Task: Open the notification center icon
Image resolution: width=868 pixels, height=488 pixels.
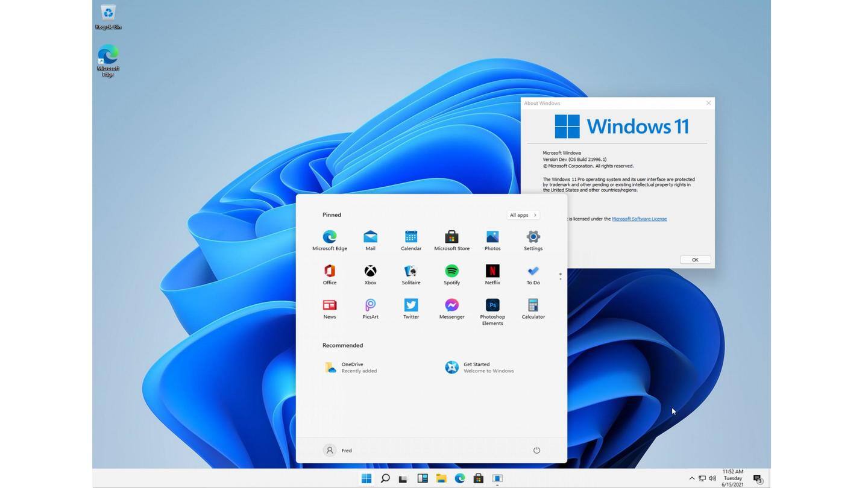Action: (758, 478)
